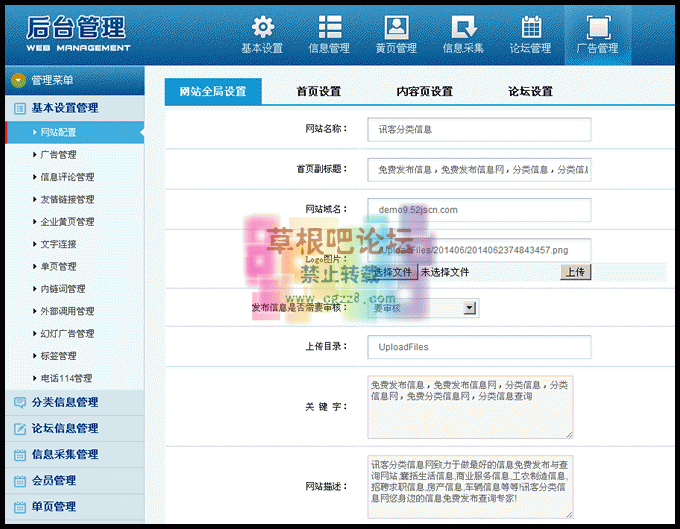Open the 基本设置 gear icon
The width and height of the screenshot is (680, 529).
(x=262, y=27)
